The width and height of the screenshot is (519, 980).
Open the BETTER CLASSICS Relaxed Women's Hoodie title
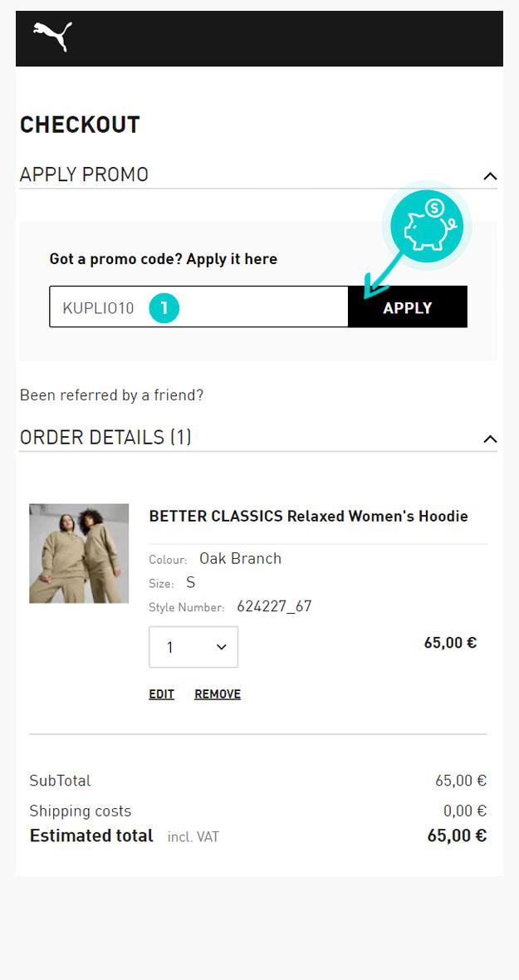(x=308, y=517)
